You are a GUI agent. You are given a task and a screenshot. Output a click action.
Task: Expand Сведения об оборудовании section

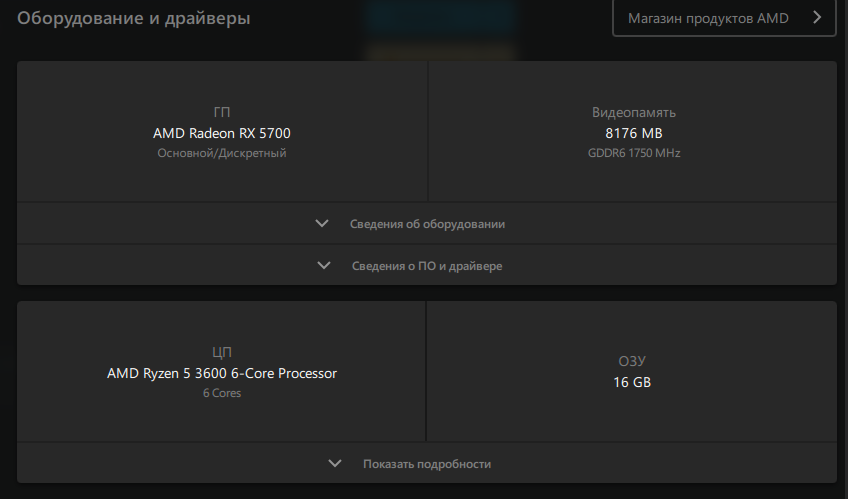[x=427, y=223]
